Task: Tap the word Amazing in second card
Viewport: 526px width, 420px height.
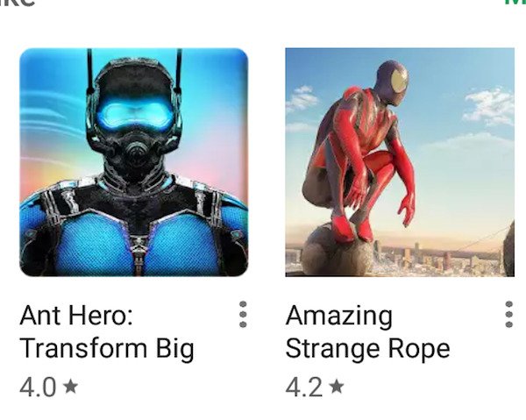Action: (x=338, y=317)
